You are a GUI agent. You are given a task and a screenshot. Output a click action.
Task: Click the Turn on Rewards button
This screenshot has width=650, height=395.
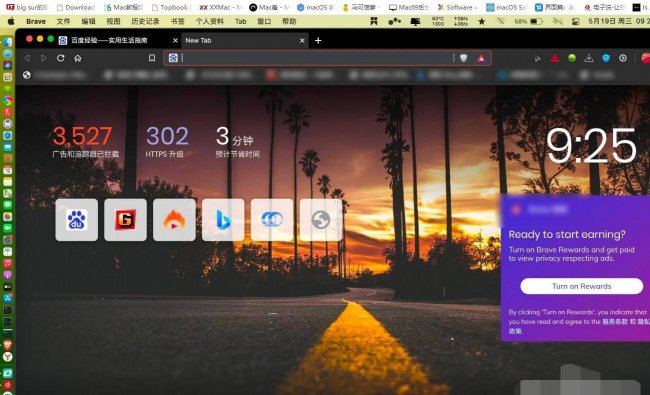[582, 286]
